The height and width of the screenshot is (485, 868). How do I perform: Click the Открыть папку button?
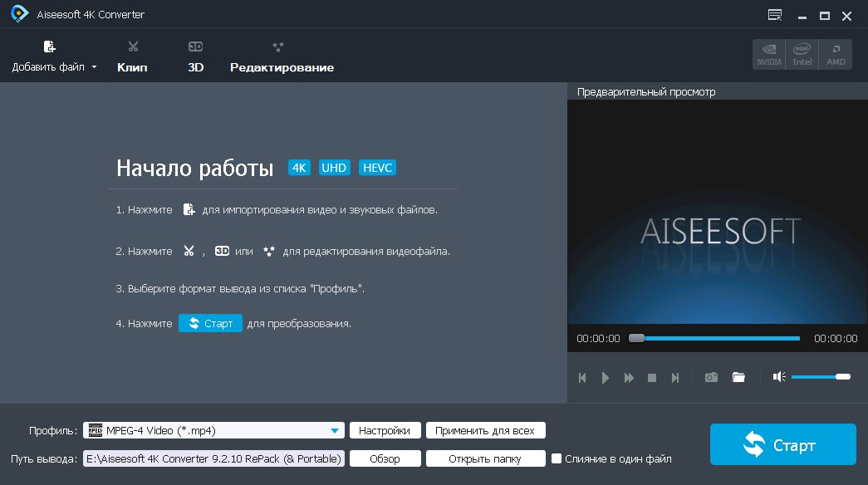click(x=485, y=458)
